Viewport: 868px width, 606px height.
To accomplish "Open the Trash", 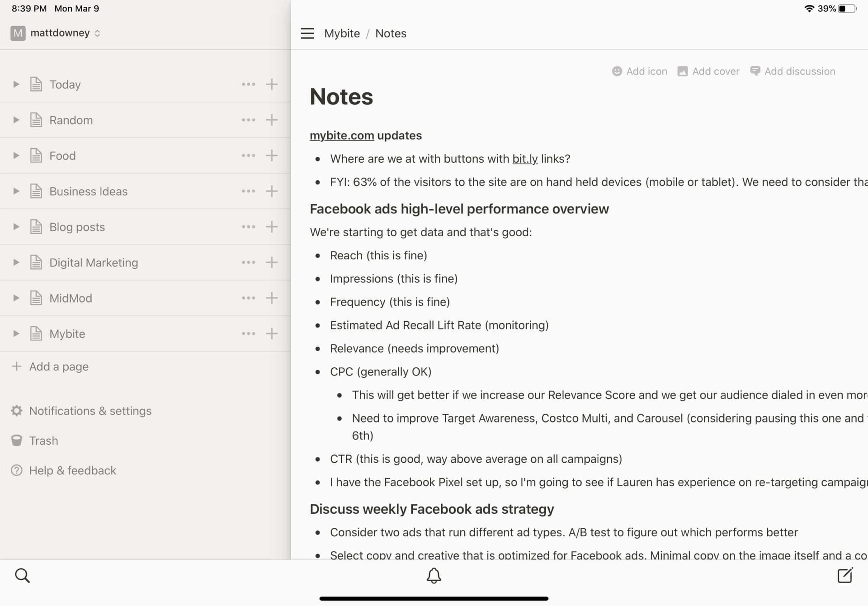I will (x=43, y=440).
